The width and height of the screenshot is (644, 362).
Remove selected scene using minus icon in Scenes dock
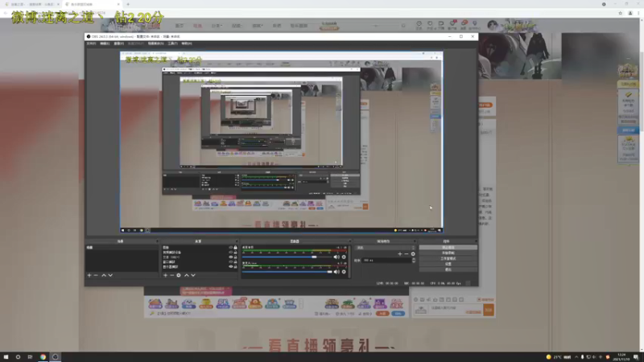click(96, 275)
